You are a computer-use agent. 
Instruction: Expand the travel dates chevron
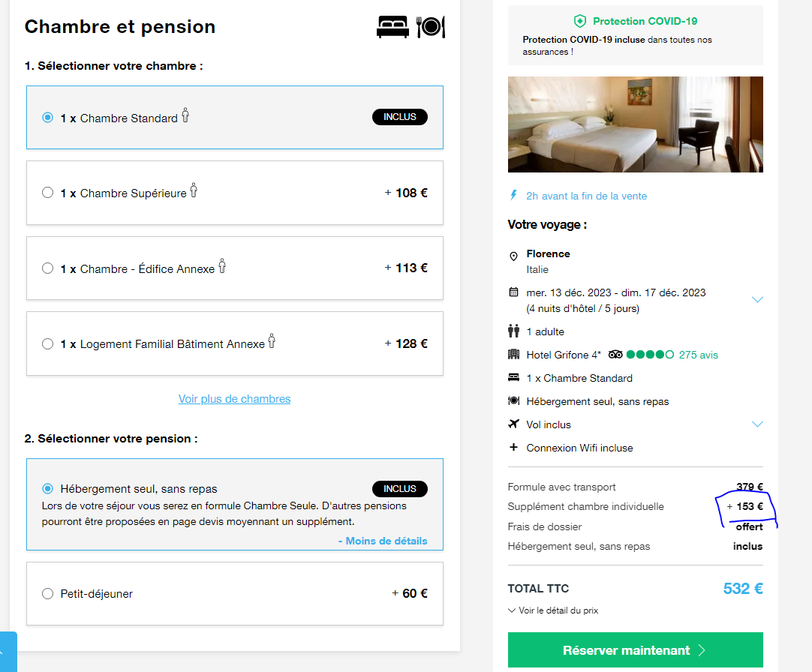click(757, 300)
